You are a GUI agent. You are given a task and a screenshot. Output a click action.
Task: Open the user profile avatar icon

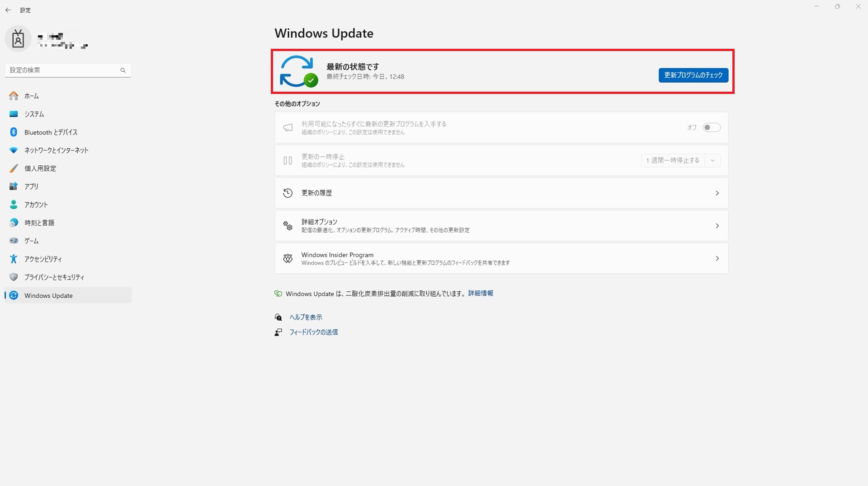pos(18,38)
